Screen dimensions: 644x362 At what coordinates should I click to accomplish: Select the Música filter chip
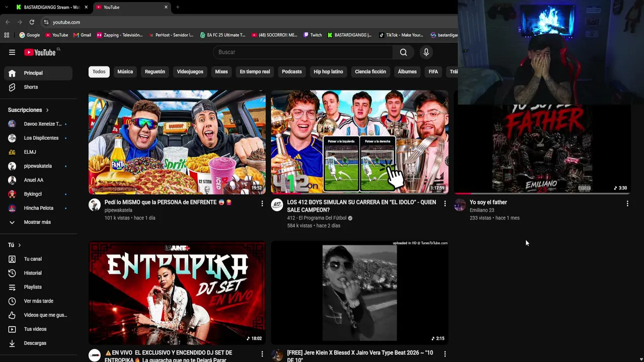125,72
